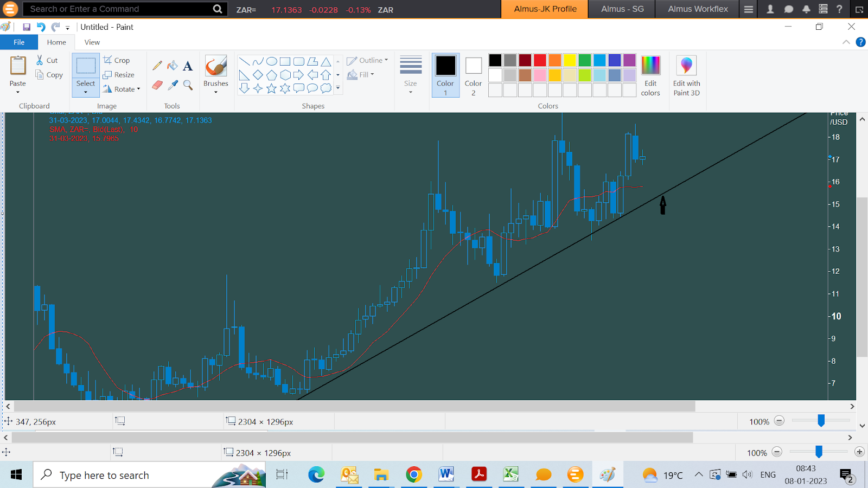Click the Cut scissors icon

[x=40, y=60]
